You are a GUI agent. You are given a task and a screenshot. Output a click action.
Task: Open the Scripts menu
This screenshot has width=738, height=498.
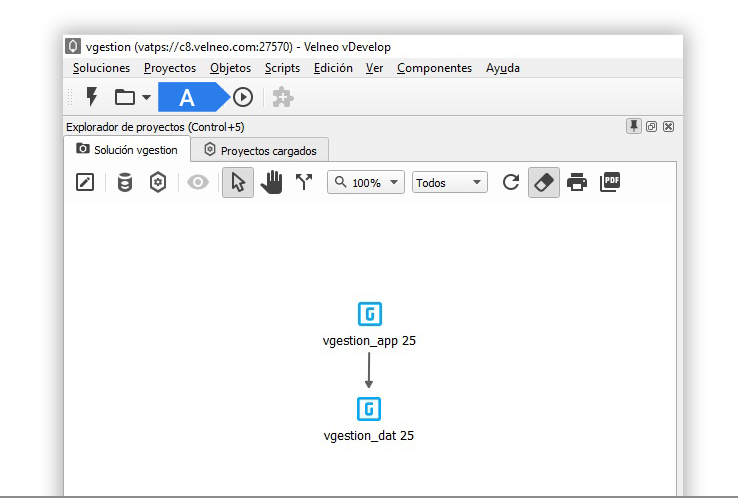click(x=282, y=68)
